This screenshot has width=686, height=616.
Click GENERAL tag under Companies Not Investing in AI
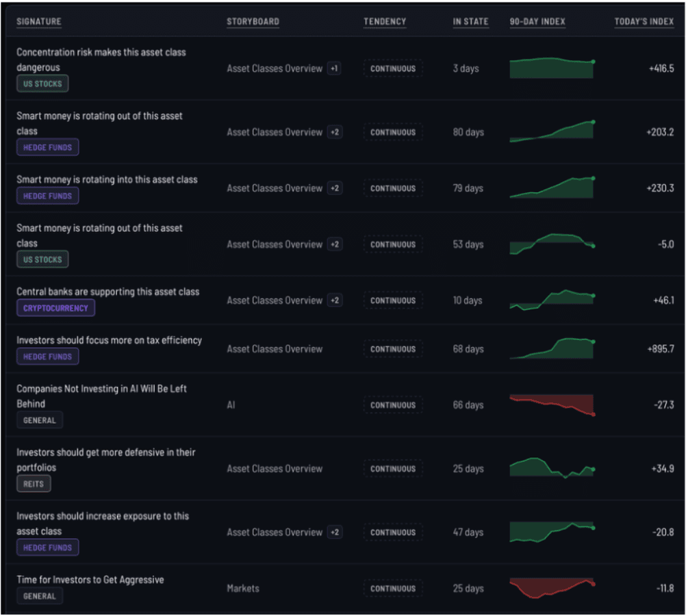(x=40, y=420)
